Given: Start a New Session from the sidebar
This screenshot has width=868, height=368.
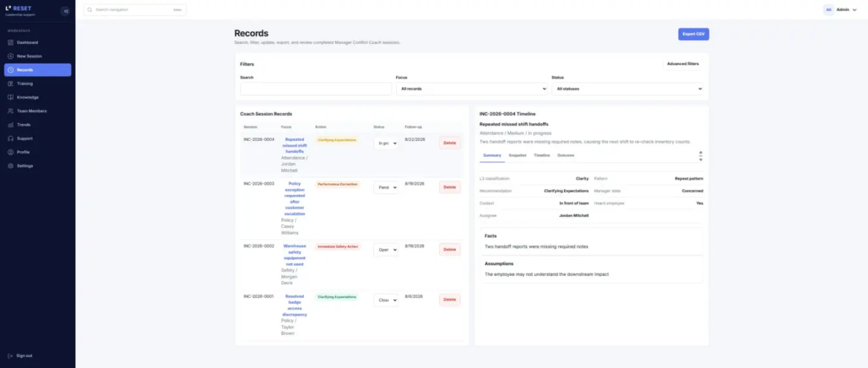Looking at the screenshot, I should (37, 56).
